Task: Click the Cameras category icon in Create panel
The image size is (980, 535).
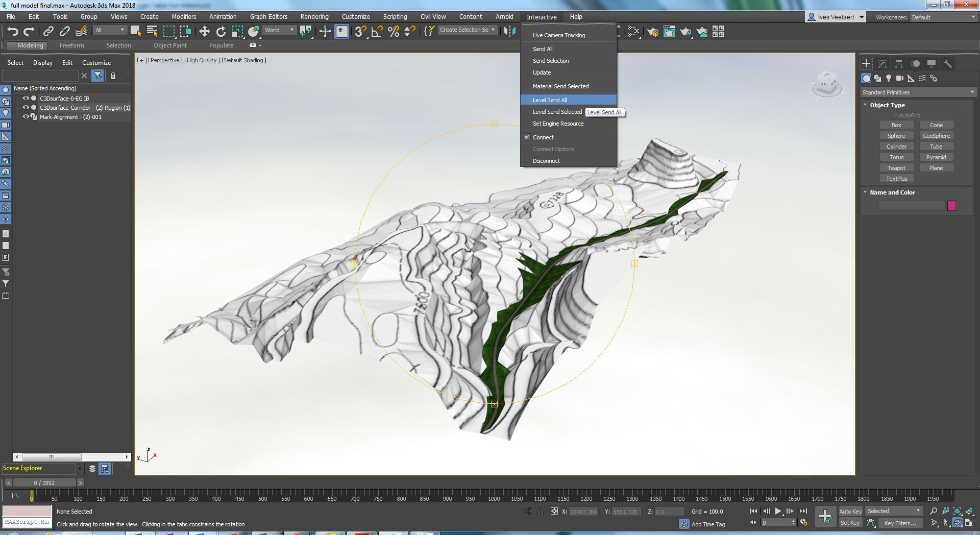Action: click(899, 78)
